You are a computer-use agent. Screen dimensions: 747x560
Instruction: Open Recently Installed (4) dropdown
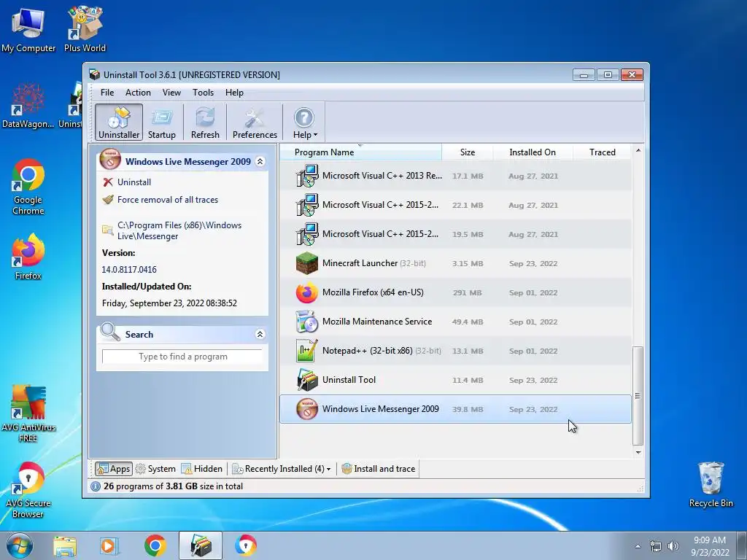281,469
